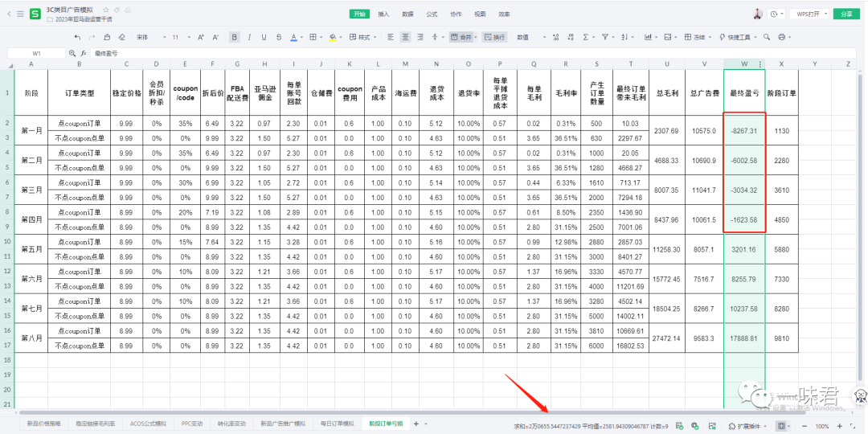868x434 pixels.
Task: Open the PPC变动 sheet tab
Action: 191,424
